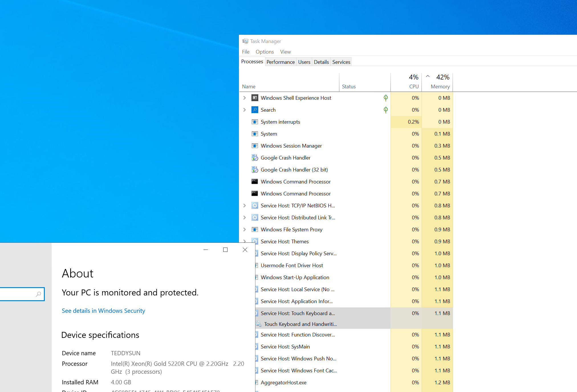Click the green leaf icon for Windows Shell Experience Host
Viewport: 577px width, 392px height.
[x=386, y=98]
